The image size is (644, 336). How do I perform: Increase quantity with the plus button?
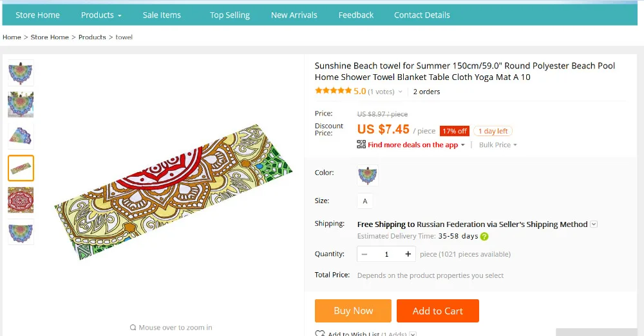pyautogui.click(x=408, y=254)
